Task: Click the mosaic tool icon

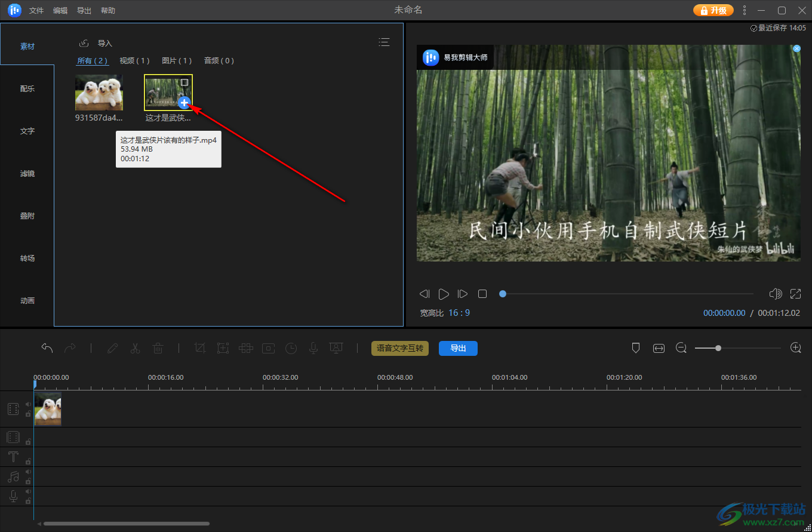Action: tap(245, 348)
